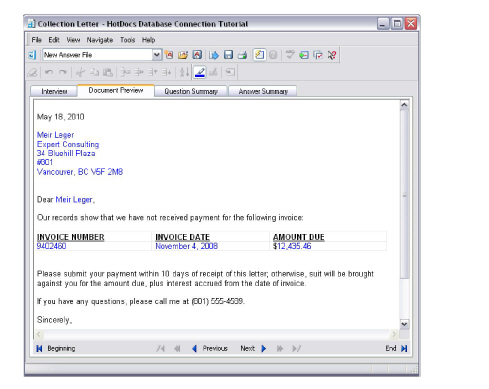Switch to the Interview tab
Viewport: 489px width, 389px height.
tap(54, 91)
